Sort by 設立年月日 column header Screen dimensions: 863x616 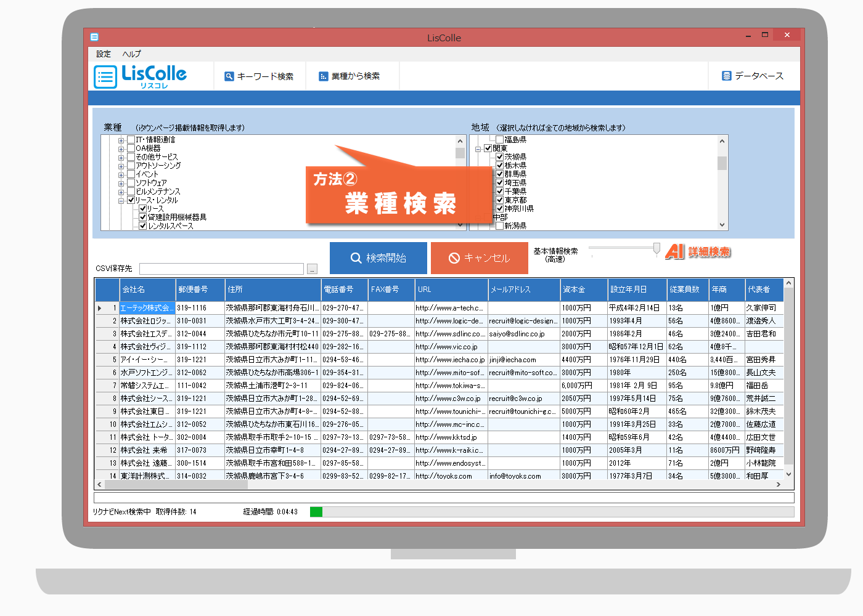637,289
